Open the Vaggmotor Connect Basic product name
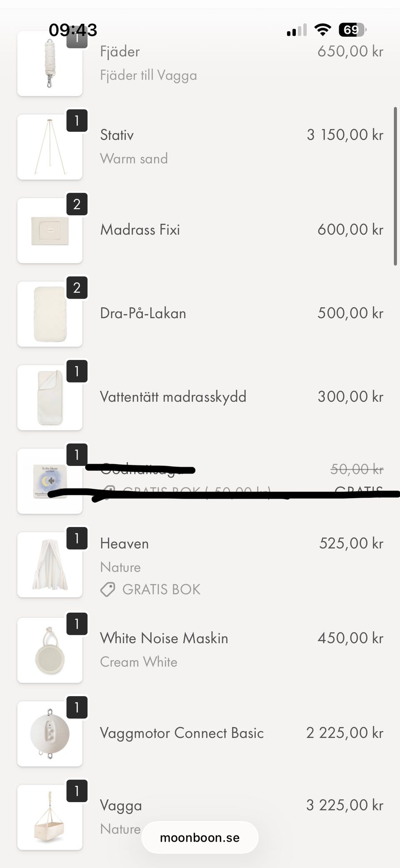Image resolution: width=400 pixels, height=868 pixels. pyautogui.click(x=182, y=733)
